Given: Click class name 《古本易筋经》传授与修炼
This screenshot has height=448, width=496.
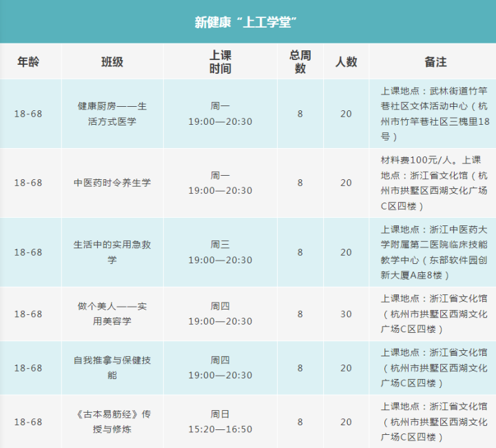Looking at the screenshot, I should [x=112, y=421].
